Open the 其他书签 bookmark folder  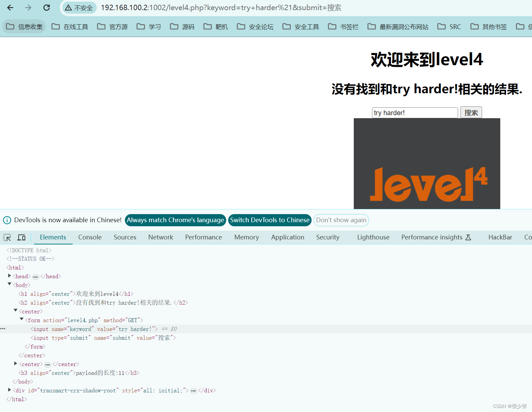pos(489,27)
